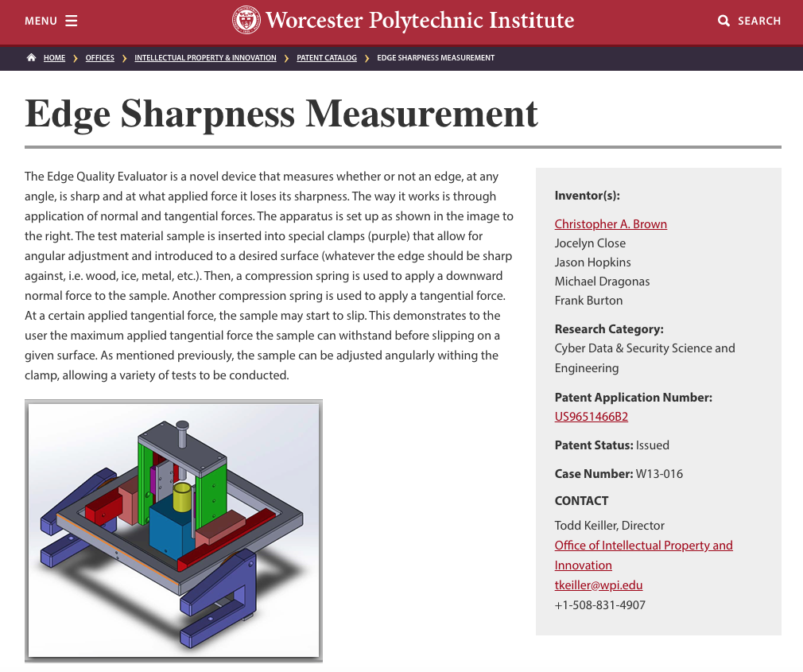
Task: Click the Edge Sharpness Measurement page heading
Action: [x=281, y=114]
